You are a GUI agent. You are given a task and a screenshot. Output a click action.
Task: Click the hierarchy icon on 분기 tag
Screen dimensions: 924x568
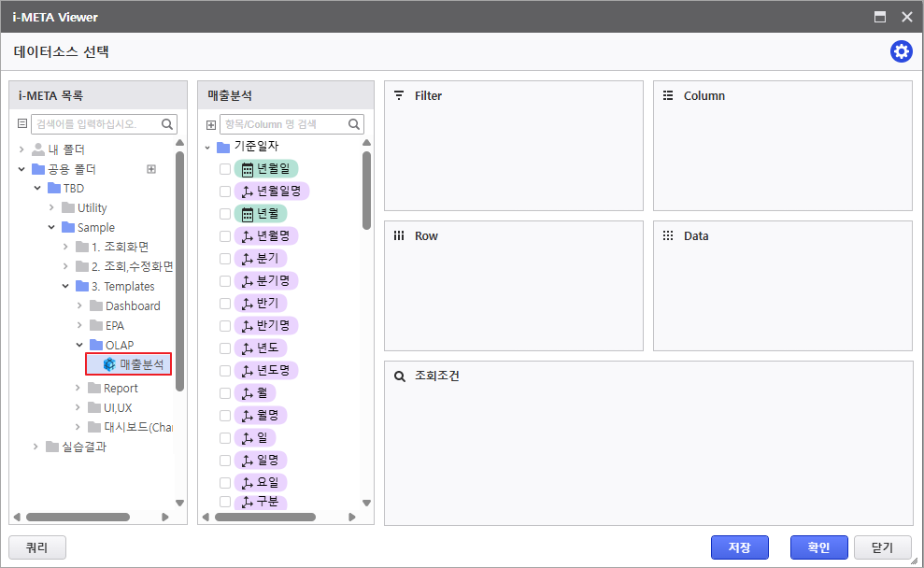[x=248, y=259]
